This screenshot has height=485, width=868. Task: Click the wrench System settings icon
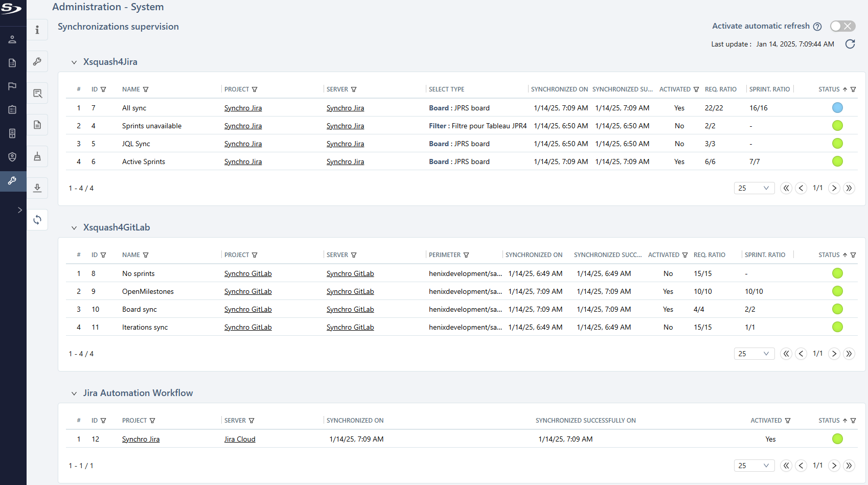point(12,181)
